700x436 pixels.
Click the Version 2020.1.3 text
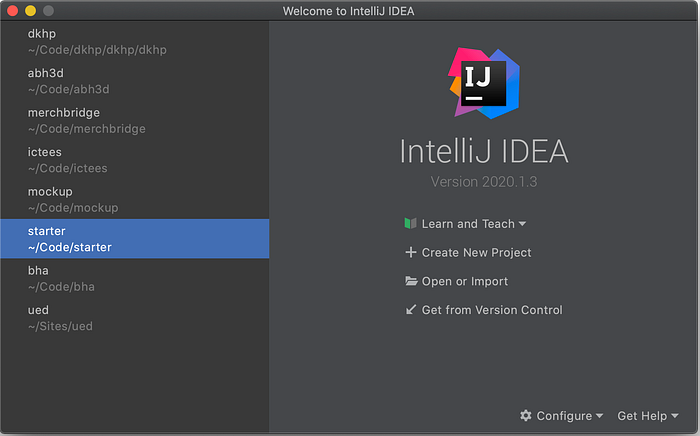click(x=484, y=182)
